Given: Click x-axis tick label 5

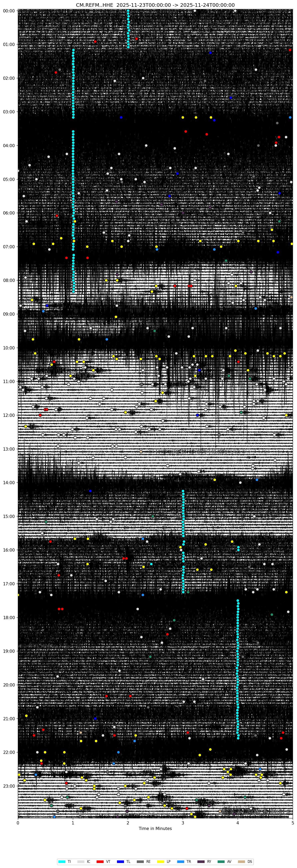Looking at the screenshot, I should 293,822.
